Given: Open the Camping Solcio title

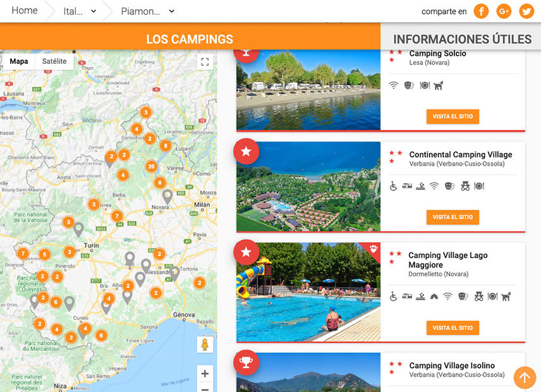Looking at the screenshot, I should point(437,54).
